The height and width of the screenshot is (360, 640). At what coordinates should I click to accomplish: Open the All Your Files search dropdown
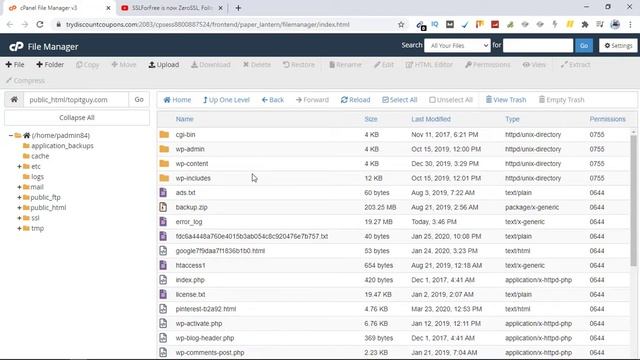[x=457, y=45]
